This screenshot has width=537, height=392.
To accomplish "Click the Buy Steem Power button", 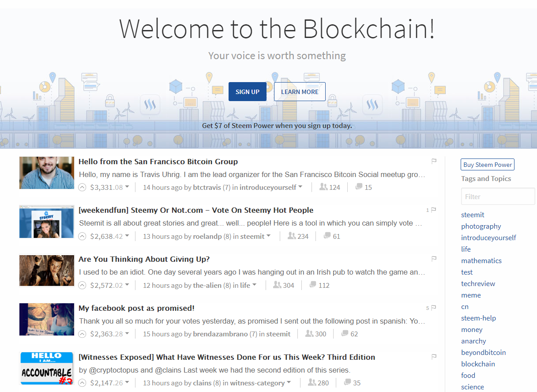I will coord(488,165).
